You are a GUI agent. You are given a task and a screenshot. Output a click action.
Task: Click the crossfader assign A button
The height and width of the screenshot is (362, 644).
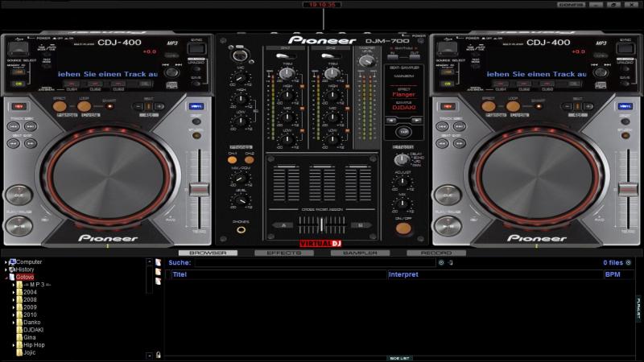pos(283,225)
